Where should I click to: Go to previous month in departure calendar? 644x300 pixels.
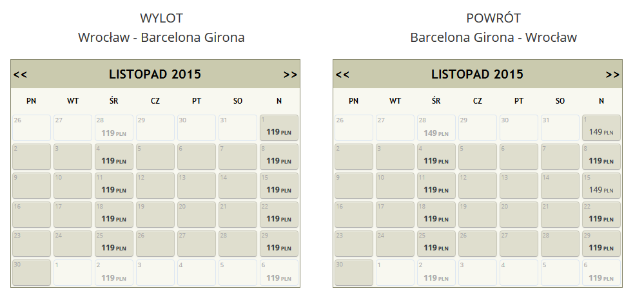tap(20, 75)
